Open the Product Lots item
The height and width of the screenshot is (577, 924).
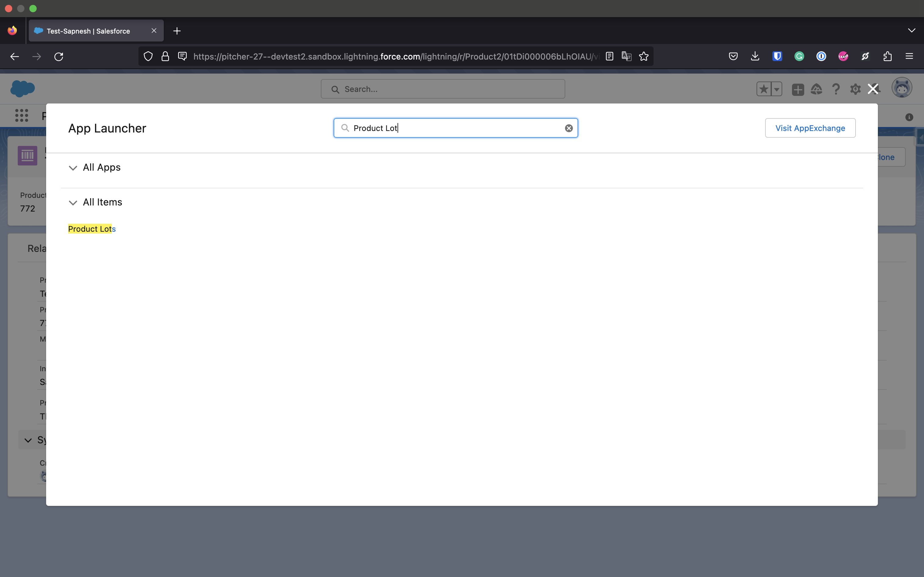point(92,229)
